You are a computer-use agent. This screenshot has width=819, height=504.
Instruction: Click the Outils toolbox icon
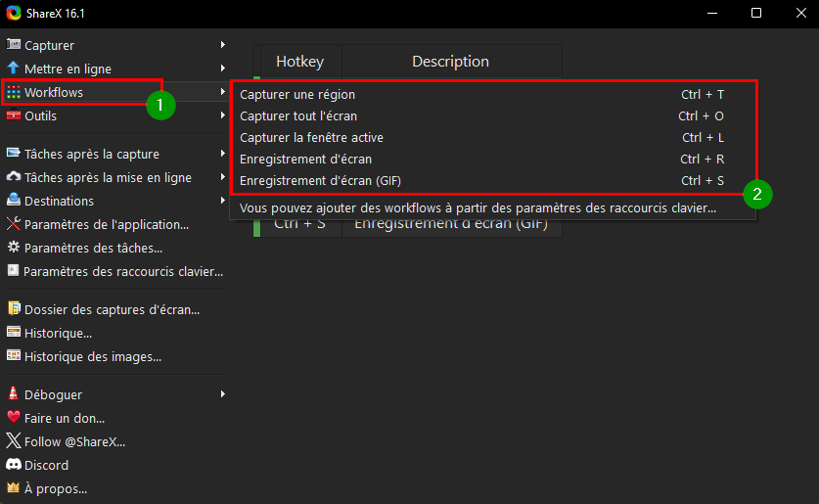coord(13,115)
